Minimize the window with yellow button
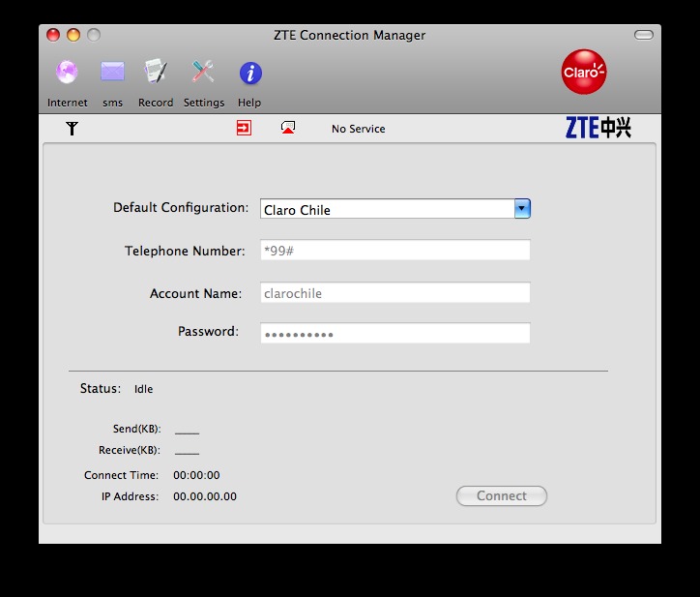700x597 pixels. tap(73, 35)
